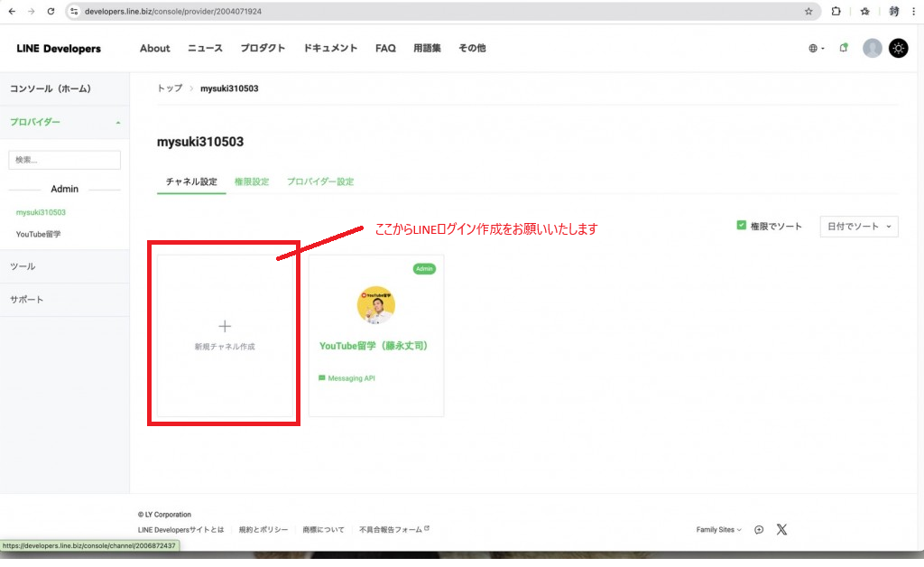The height and width of the screenshot is (567, 924).
Task: Click the Messaging API label text
Action: (351, 378)
